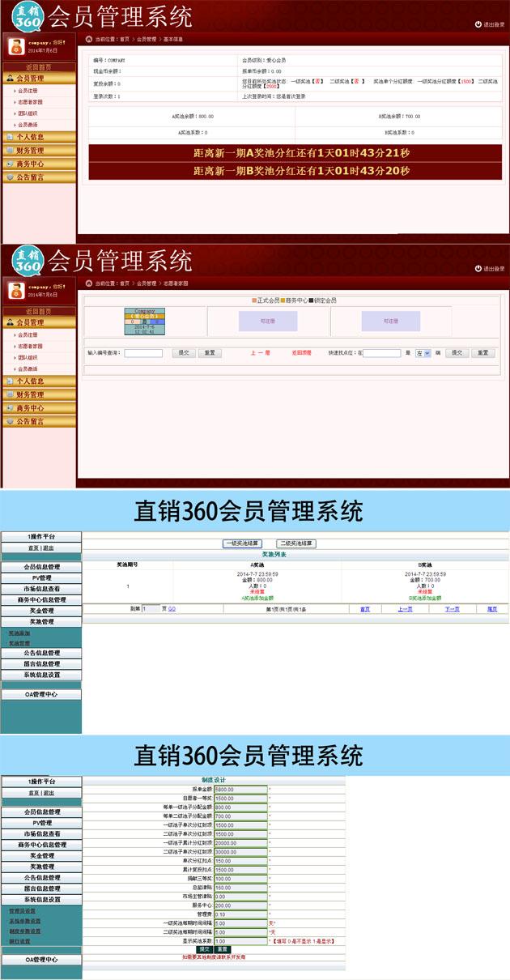
Task: Click the 快速找点位 input field
Action: 381,353
